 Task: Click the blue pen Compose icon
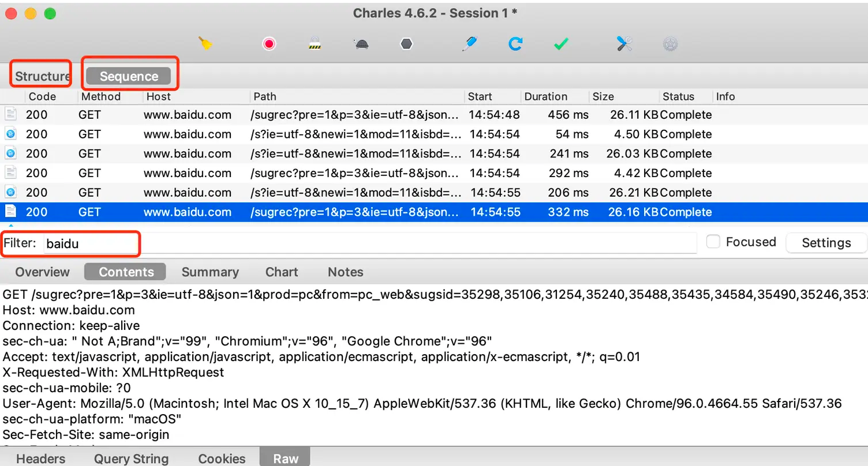(470, 44)
